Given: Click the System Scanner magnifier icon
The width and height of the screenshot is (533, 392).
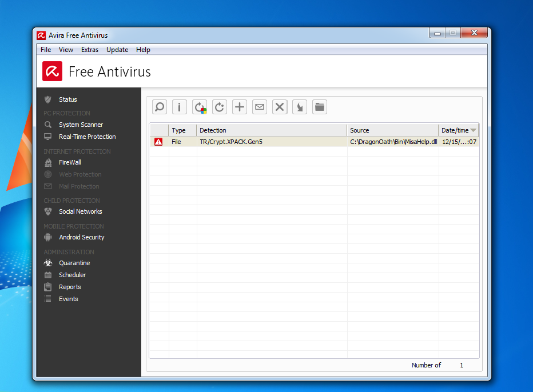Looking at the screenshot, I should 48,125.
